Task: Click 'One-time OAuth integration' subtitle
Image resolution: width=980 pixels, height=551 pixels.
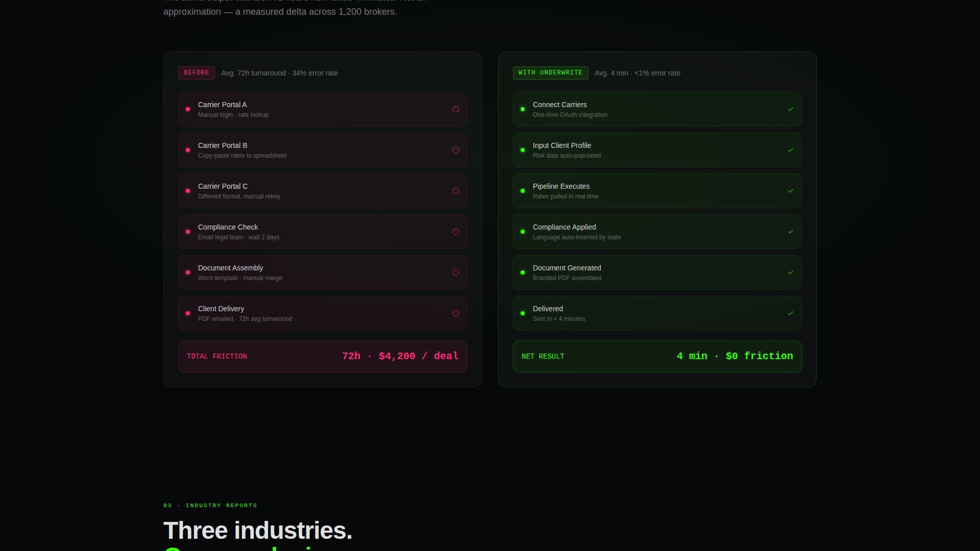Action: click(x=570, y=115)
